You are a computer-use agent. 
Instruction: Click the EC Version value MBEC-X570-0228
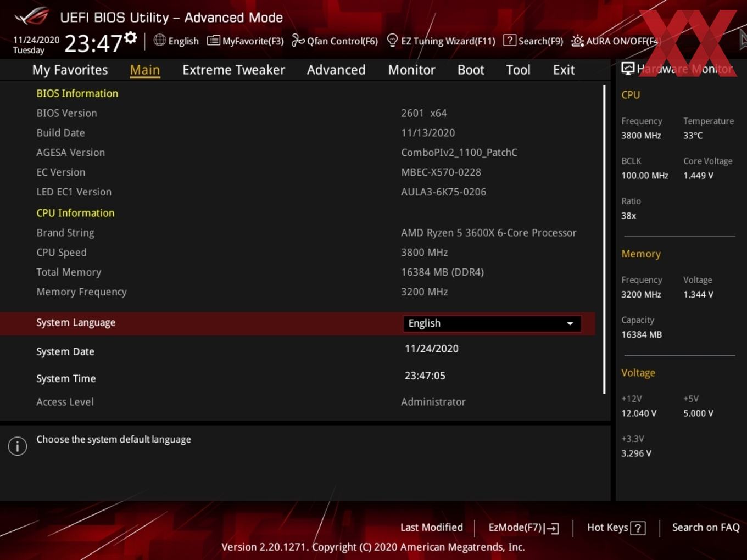click(441, 172)
